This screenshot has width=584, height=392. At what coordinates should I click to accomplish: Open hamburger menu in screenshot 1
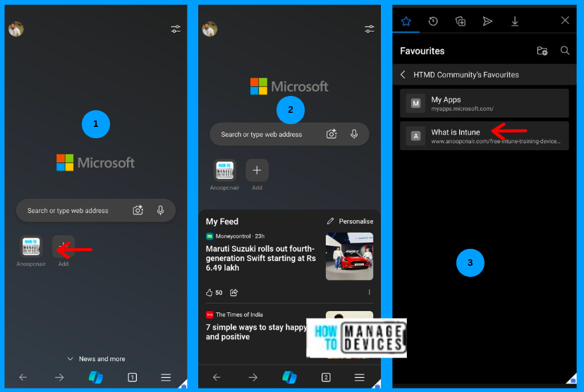click(166, 377)
